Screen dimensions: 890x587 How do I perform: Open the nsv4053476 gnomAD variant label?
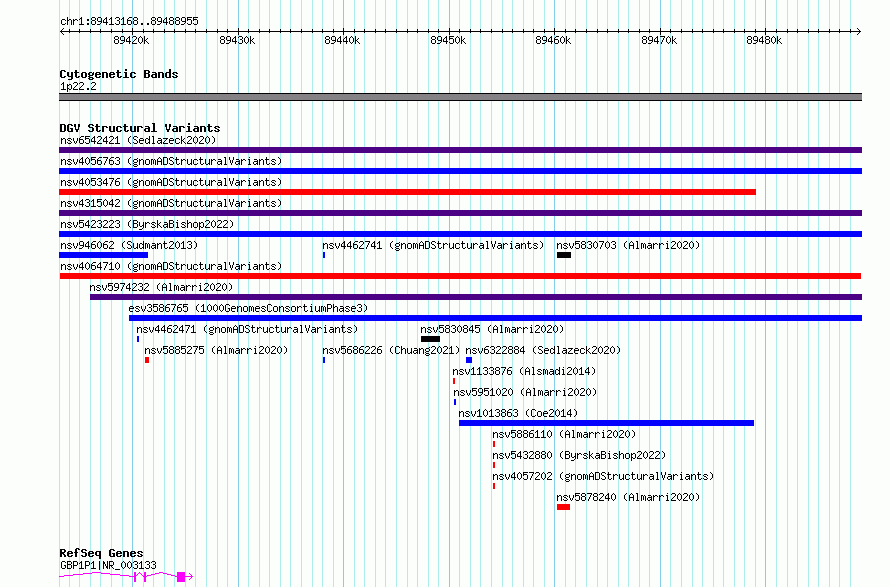point(171,182)
